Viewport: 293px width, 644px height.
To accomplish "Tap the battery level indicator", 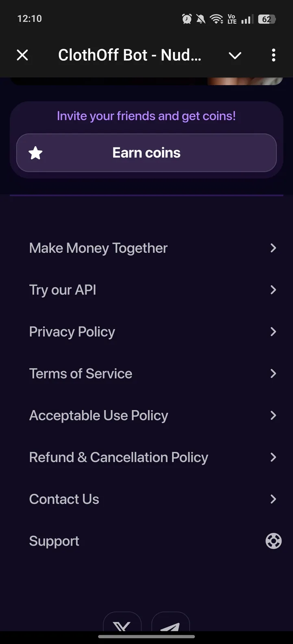I will pyautogui.click(x=267, y=19).
